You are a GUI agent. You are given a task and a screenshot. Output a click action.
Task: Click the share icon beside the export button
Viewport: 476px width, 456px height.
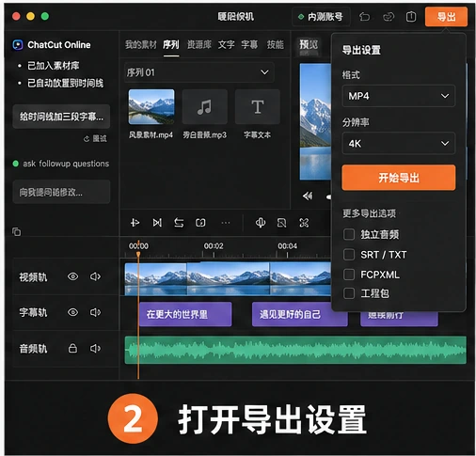click(411, 17)
